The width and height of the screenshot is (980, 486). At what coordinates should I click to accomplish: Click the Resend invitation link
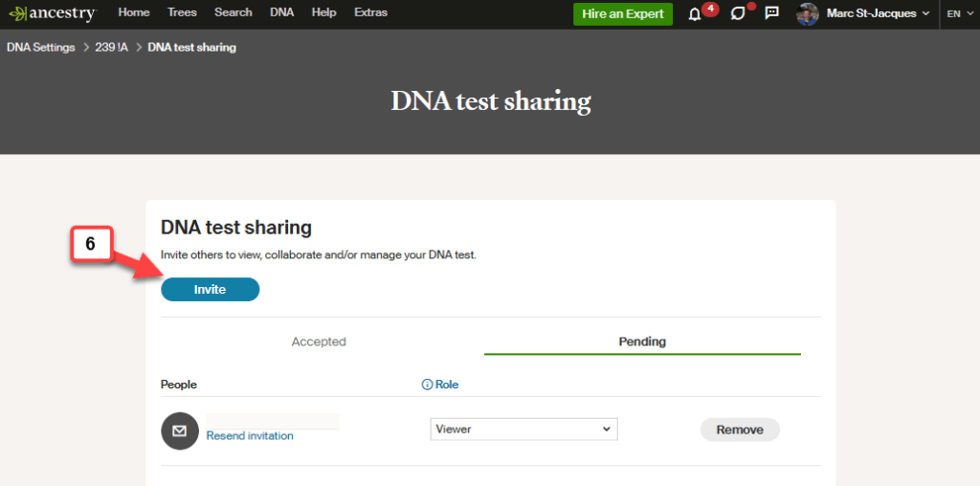pos(250,436)
